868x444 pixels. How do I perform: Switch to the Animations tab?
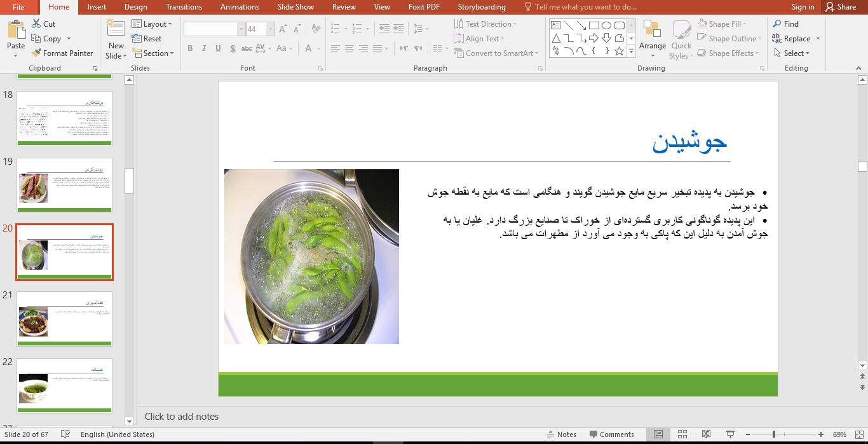tap(240, 7)
